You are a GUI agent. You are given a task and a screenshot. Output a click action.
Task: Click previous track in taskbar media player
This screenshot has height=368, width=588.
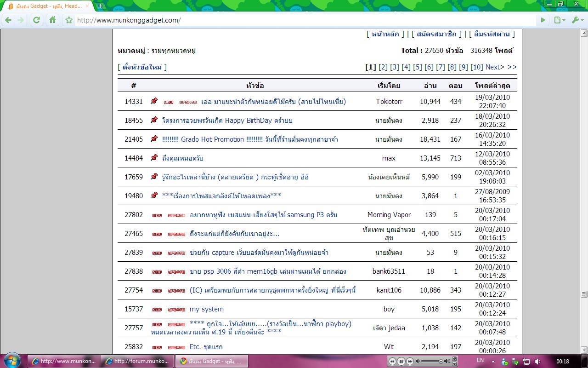[x=393, y=361]
